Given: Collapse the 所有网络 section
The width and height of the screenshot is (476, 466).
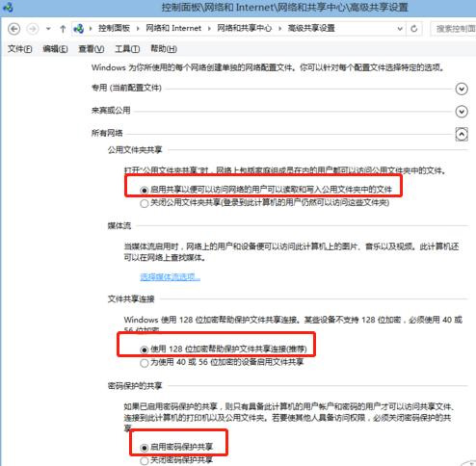Looking at the screenshot, I should point(462,134).
